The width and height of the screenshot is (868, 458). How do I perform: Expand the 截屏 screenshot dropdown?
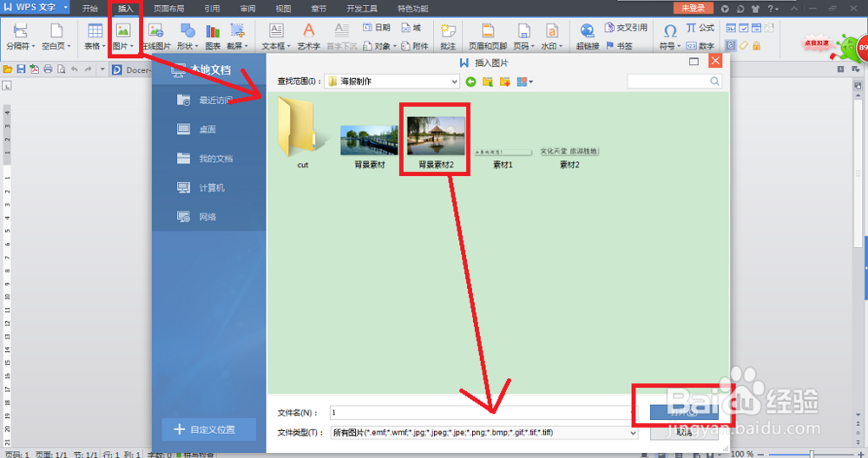247,47
